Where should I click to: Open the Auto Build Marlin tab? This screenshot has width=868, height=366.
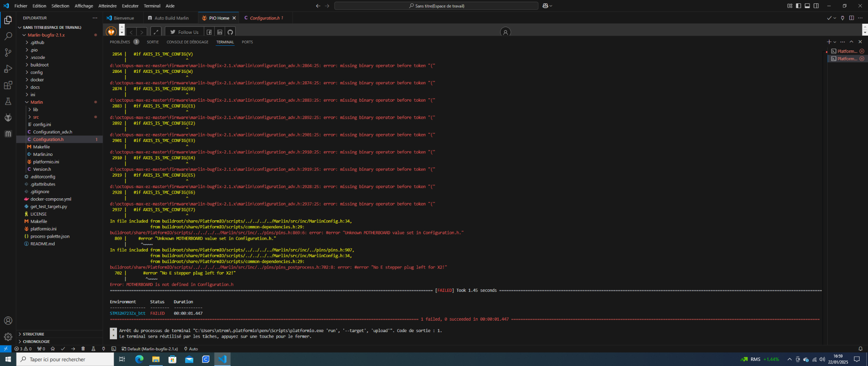[171, 18]
